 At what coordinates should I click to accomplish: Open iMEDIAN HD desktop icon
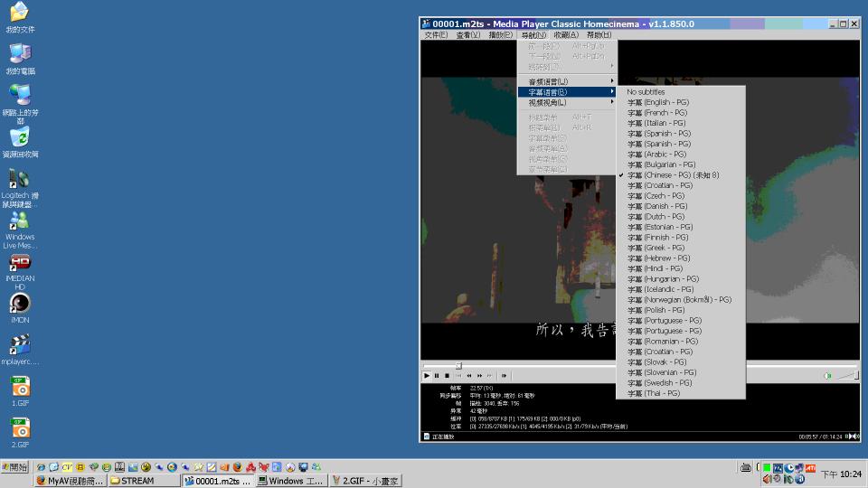20,264
